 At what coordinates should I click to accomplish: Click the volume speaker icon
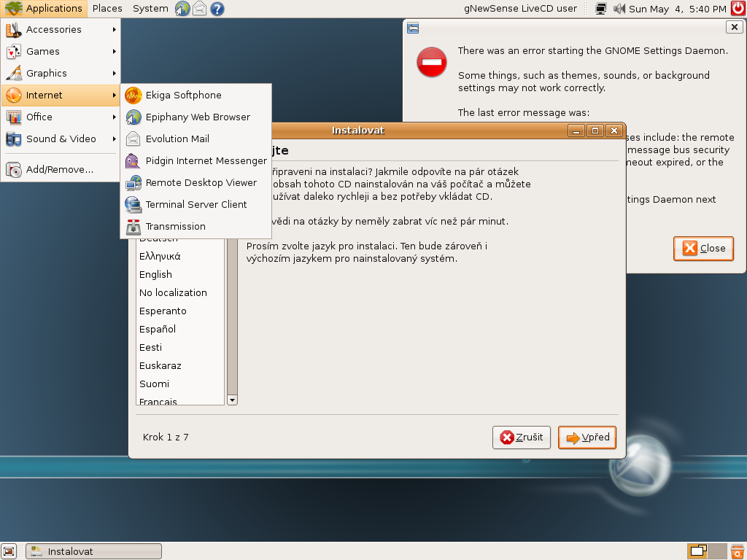pyautogui.click(x=619, y=9)
